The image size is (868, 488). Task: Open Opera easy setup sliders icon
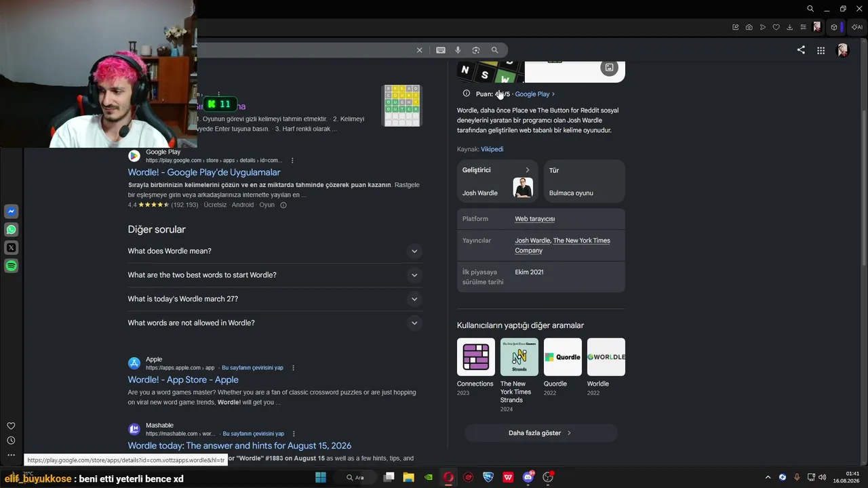pos(804,27)
